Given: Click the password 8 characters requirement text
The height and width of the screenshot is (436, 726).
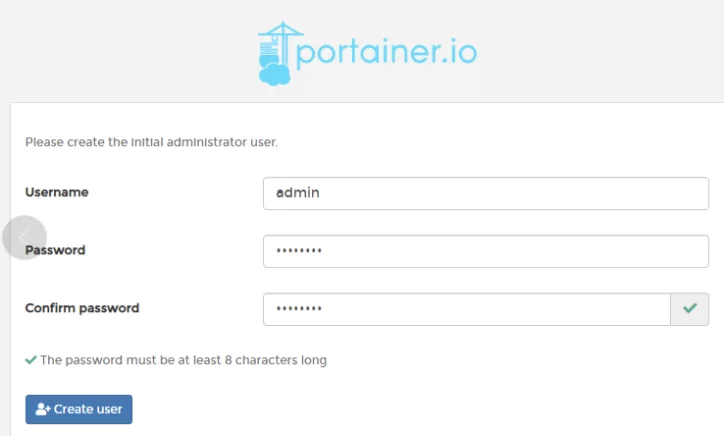Looking at the screenshot, I should click(183, 359).
